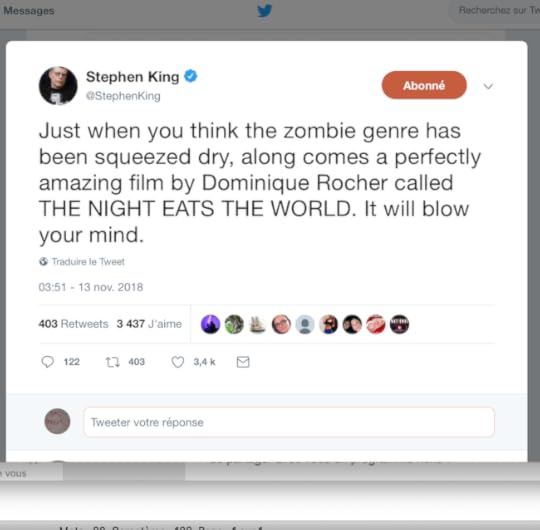
Task: Send tweet via envelope message icon
Action: tap(243, 362)
